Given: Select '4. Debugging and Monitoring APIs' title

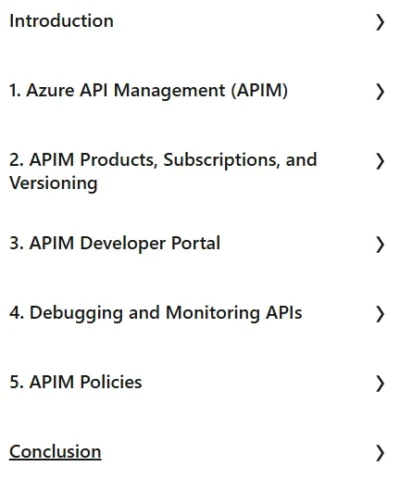Looking at the screenshot, I should pos(156,313).
